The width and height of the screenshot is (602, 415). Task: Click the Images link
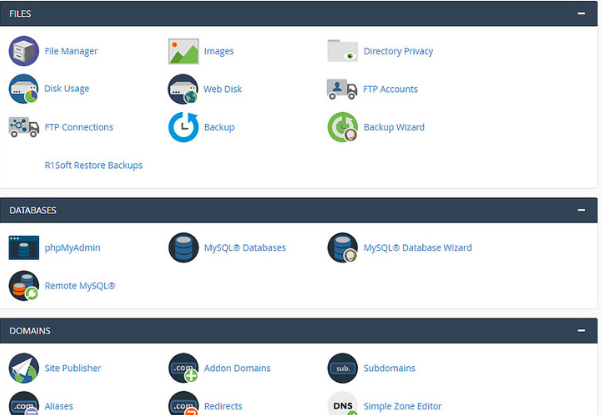point(219,51)
